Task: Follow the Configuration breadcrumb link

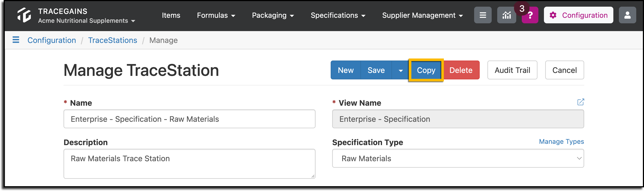Action: [x=52, y=40]
